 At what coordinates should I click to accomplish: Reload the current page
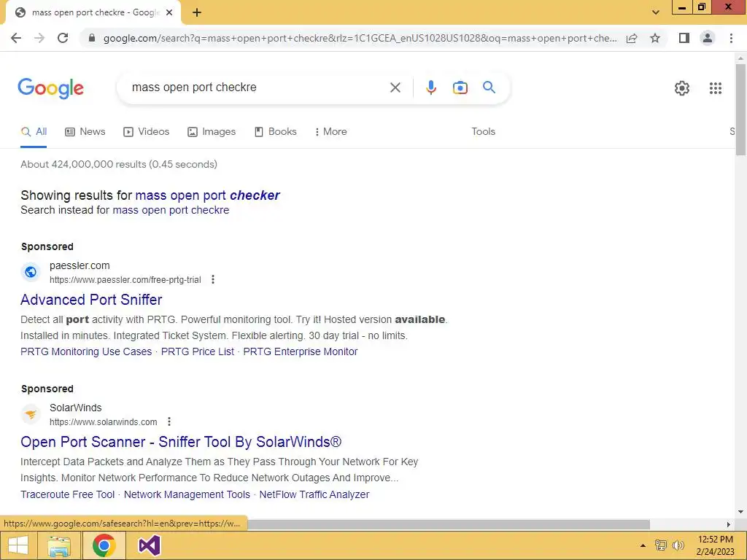click(63, 38)
